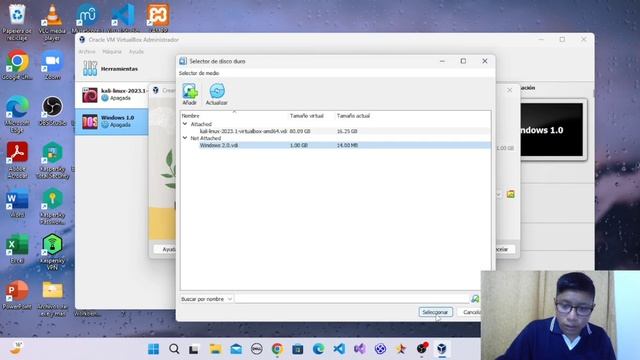Collapse the Not Attached group

coord(185,138)
